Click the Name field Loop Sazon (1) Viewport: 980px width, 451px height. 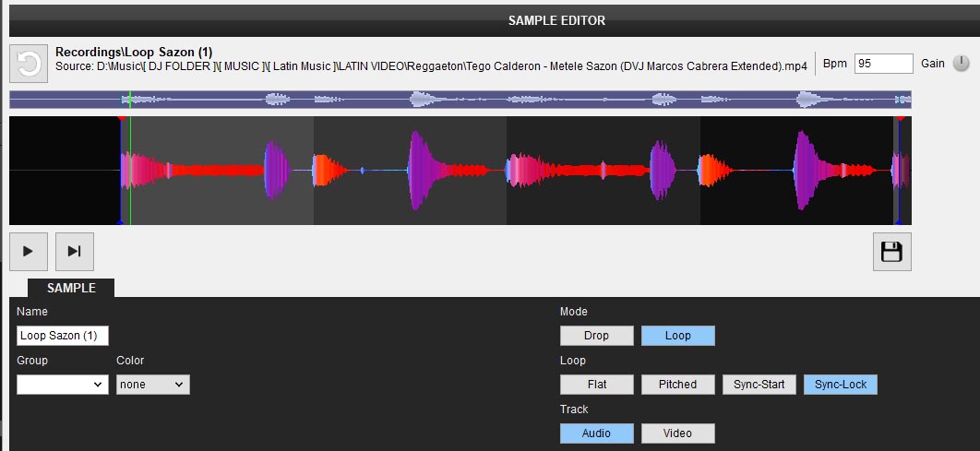pyautogui.click(x=63, y=336)
